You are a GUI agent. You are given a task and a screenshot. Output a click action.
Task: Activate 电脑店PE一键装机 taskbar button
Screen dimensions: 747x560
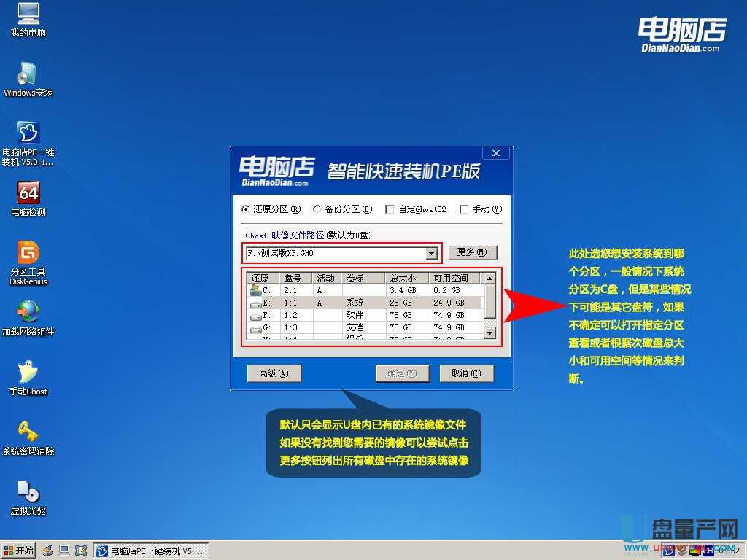(151, 551)
